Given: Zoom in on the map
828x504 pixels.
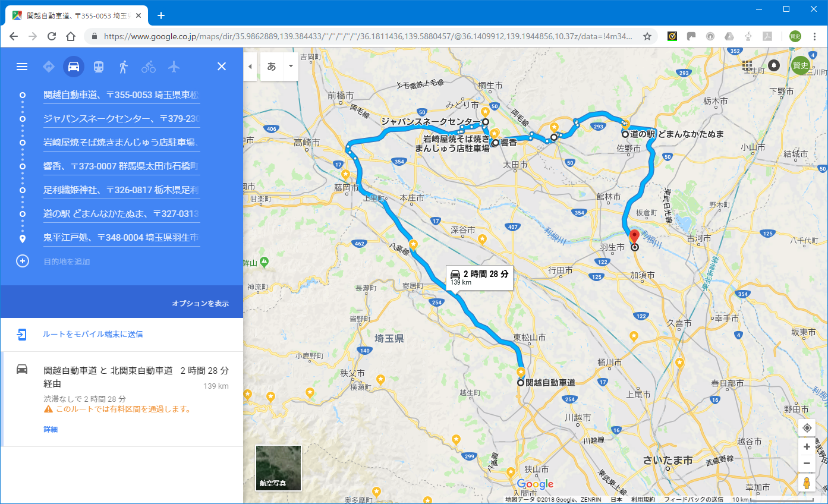Looking at the screenshot, I should coord(807,447).
